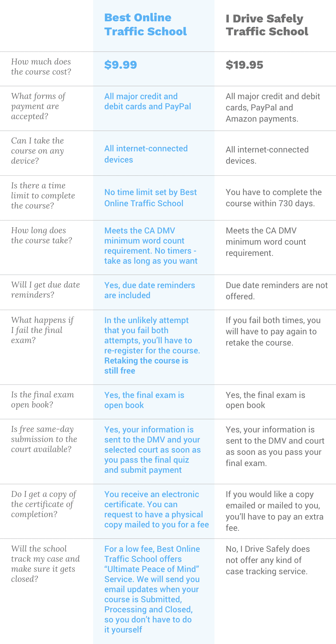336x644 pixels.
Task: Click 'All major credit and debit cards and PayPal'
Action: [x=148, y=101]
